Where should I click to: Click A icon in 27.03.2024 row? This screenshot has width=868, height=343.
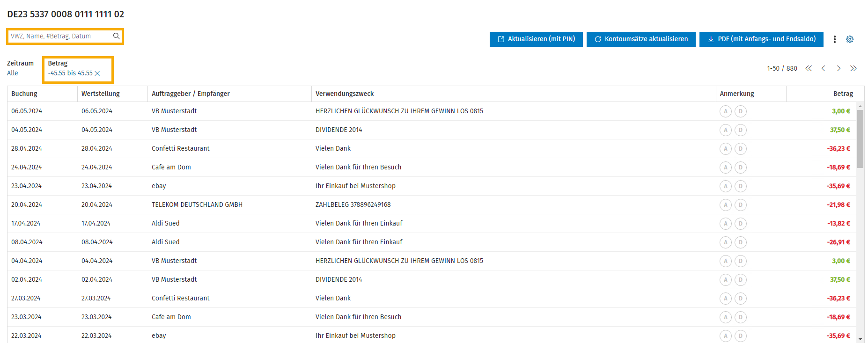coord(726,299)
